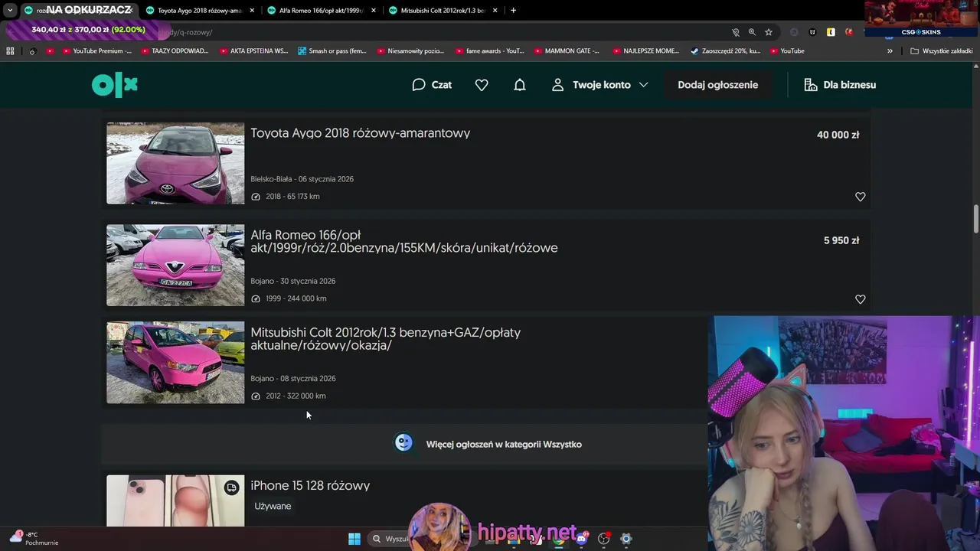
Task: Expand the Twoje konto dropdown
Action: tap(643, 85)
